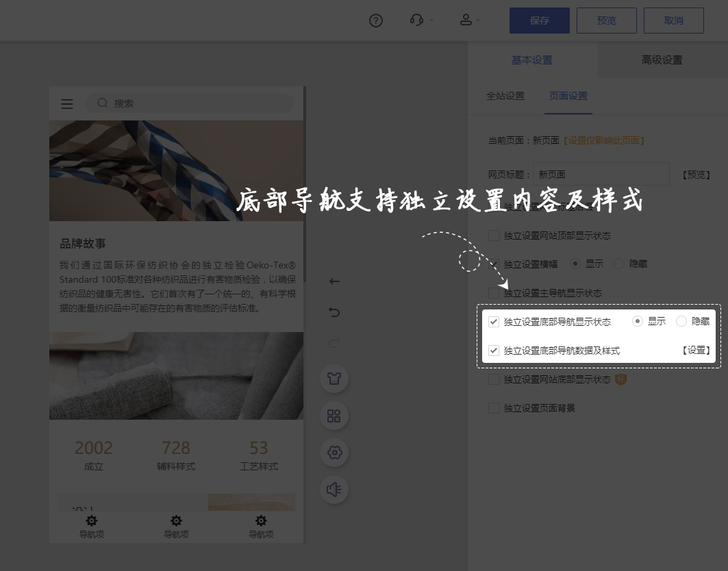Click the last 导航项 gear icon
This screenshot has height=571, width=728.
click(261, 520)
